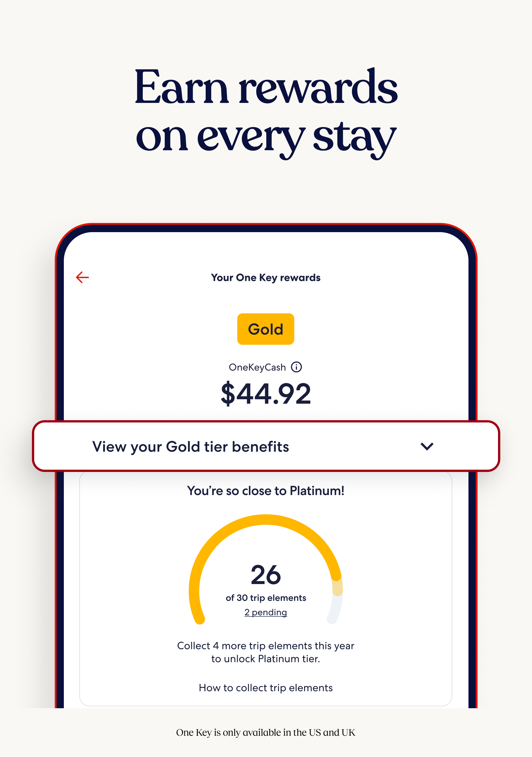Image resolution: width=532 pixels, height=757 pixels.
Task: Tap the pale pending segment of arc
Action: [x=338, y=588]
